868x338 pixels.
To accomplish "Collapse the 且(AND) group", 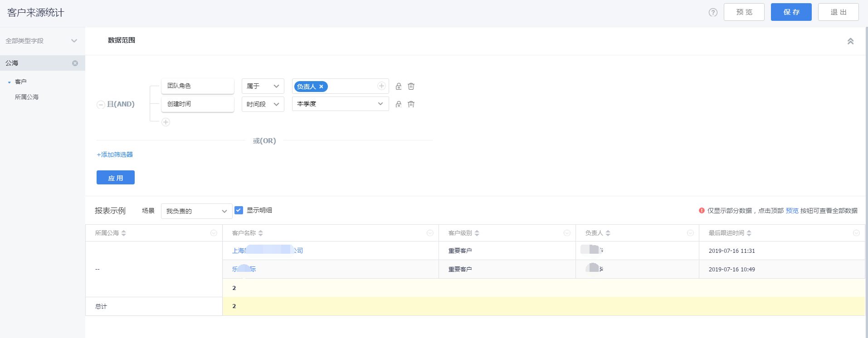I will (x=101, y=105).
